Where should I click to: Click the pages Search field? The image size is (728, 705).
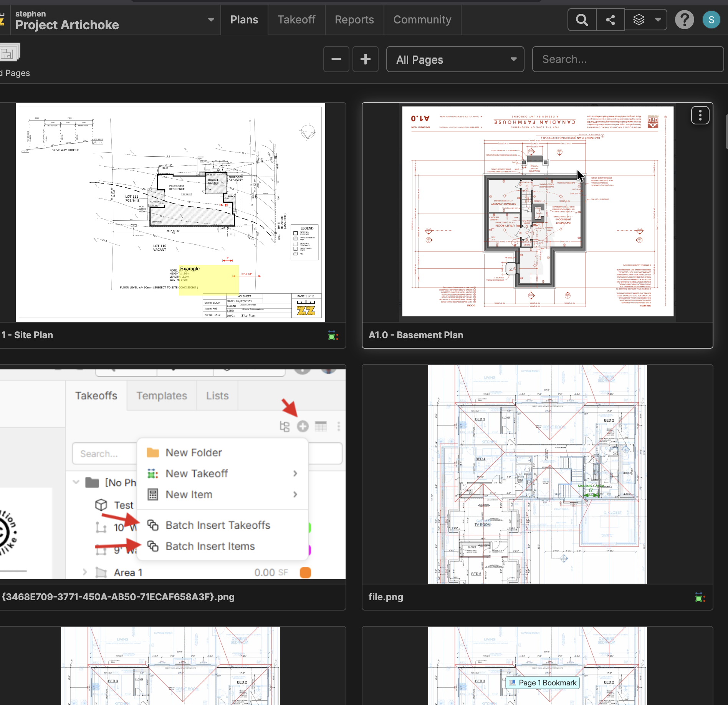coord(627,60)
